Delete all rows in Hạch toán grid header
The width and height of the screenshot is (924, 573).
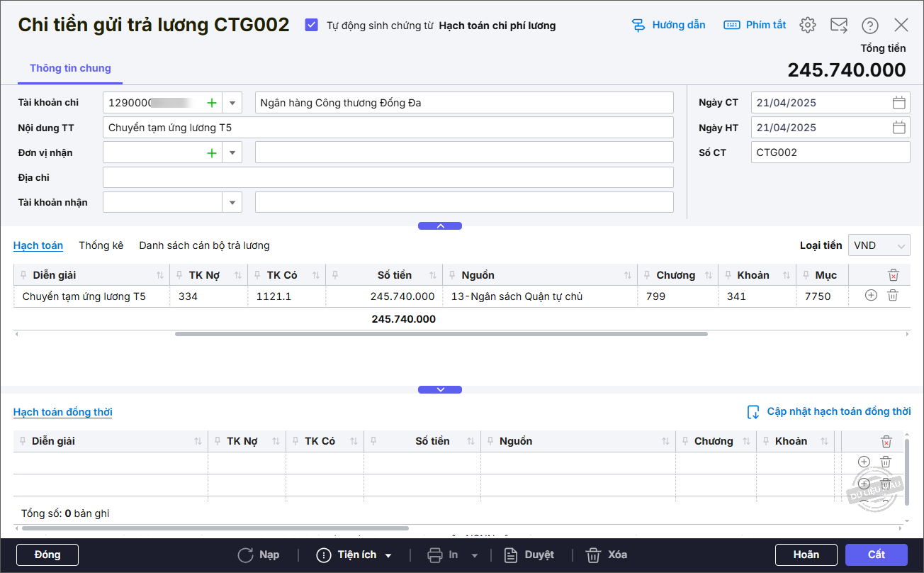pos(894,275)
